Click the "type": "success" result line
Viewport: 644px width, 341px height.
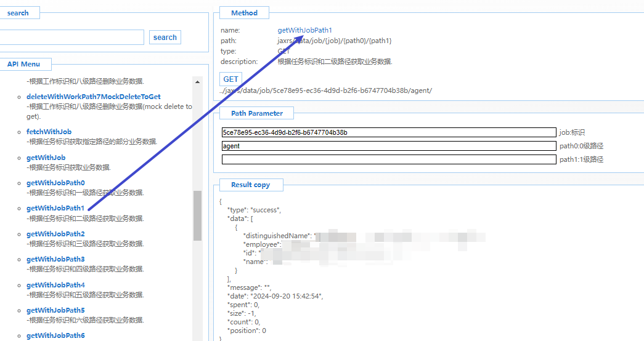pos(255,210)
